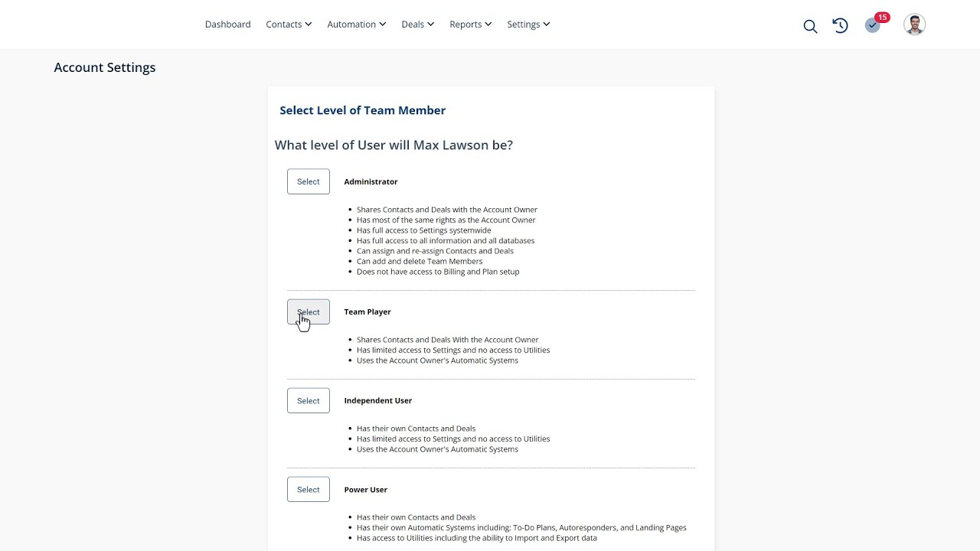Click the Administrator heading
This screenshot has width=980, height=551.
tap(371, 181)
